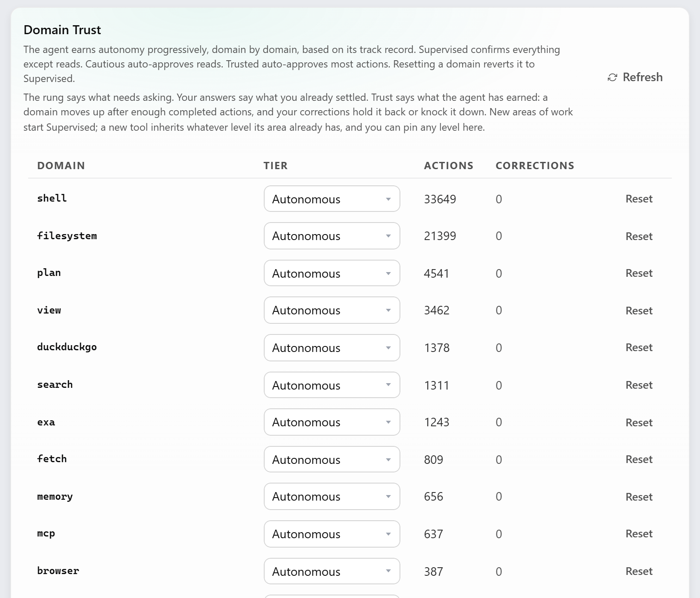
Task: Click the 33649 actions count
Action: (440, 199)
